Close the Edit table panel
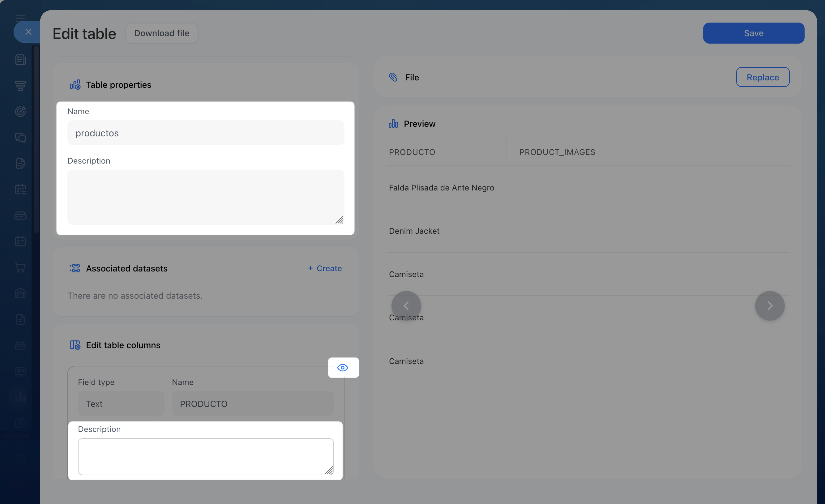 (x=28, y=32)
